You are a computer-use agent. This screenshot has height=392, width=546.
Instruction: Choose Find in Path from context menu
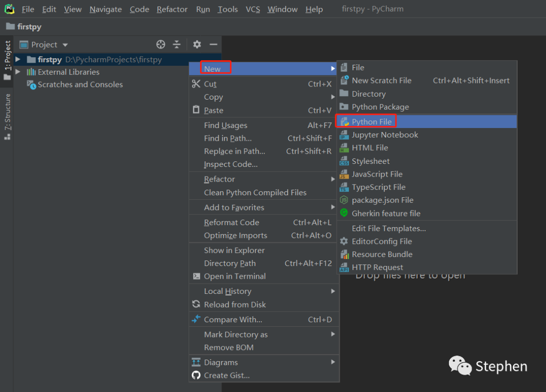(x=264, y=138)
